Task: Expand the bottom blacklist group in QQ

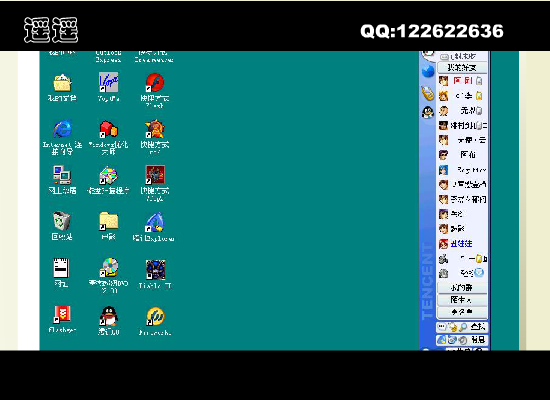Action: pyautogui.click(x=462, y=312)
